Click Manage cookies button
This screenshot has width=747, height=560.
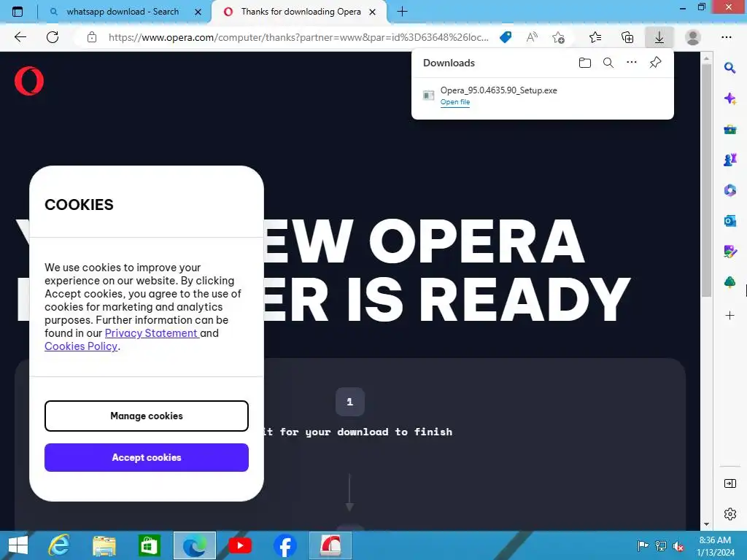(146, 416)
